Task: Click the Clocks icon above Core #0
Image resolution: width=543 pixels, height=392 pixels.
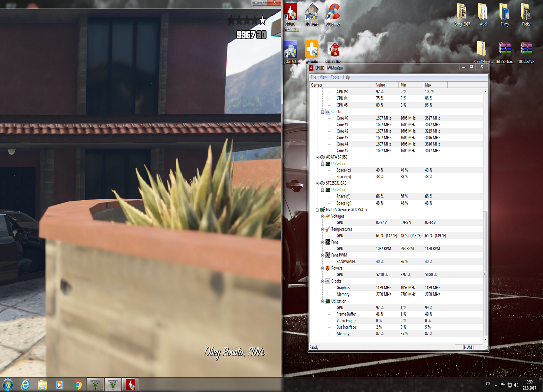Action: tap(328, 112)
